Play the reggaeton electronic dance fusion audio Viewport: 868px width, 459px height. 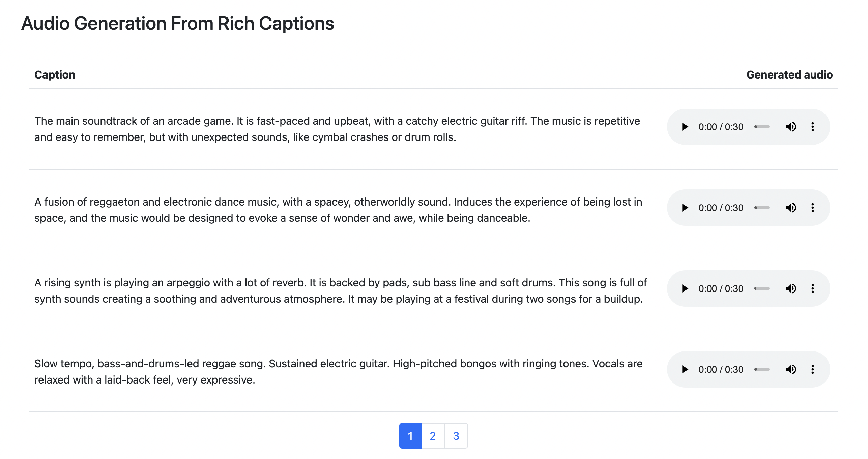tap(685, 208)
